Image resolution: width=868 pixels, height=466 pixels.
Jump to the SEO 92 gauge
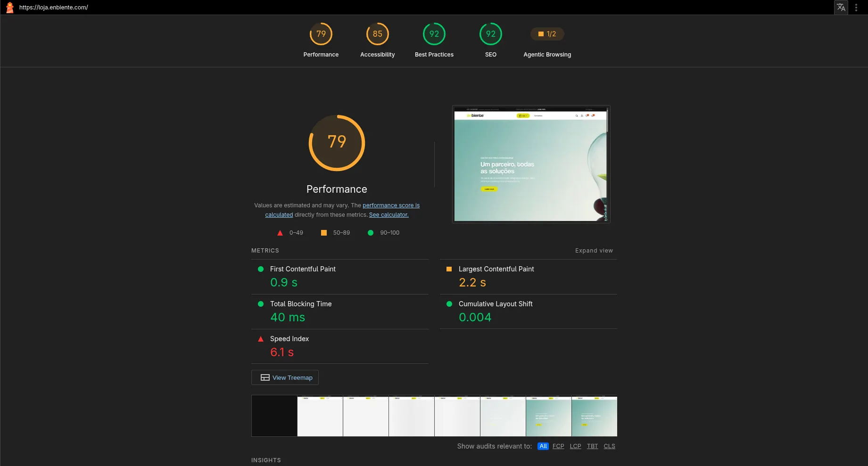click(x=491, y=41)
